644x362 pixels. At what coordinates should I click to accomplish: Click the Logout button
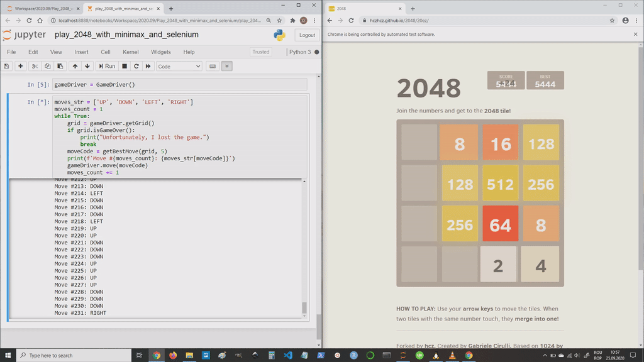(307, 35)
